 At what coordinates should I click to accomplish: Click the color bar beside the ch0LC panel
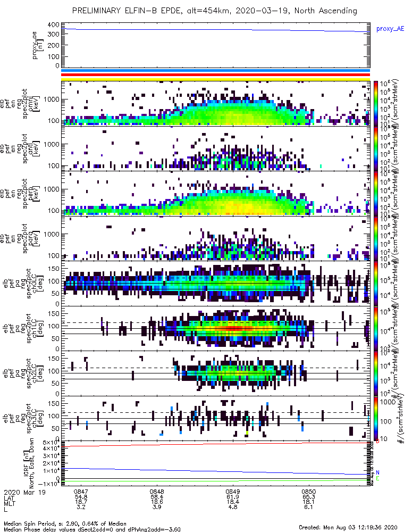375,284
